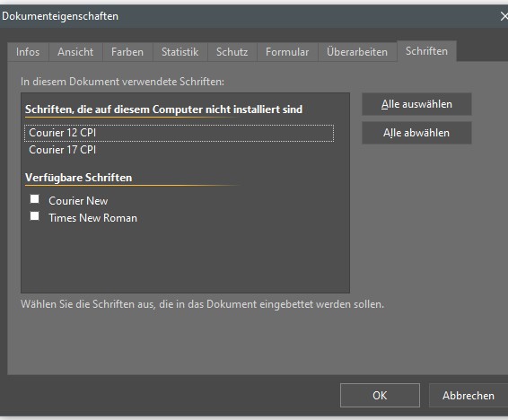Select the Courier 12 CPI entry
Viewport: 508px width, 420px height.
click(x=179, y=133)
